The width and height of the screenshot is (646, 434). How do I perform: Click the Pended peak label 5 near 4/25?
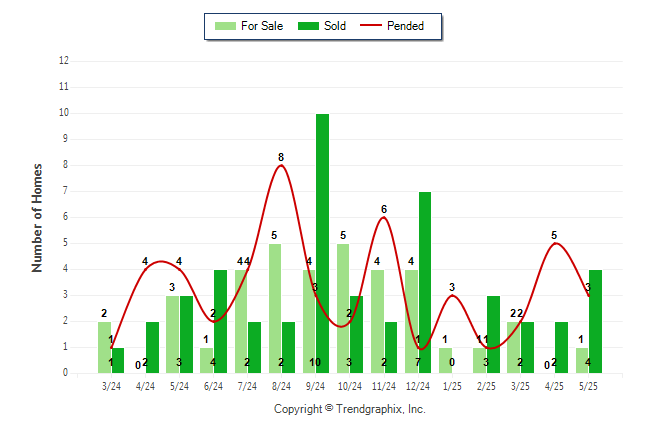click(554, 235)
